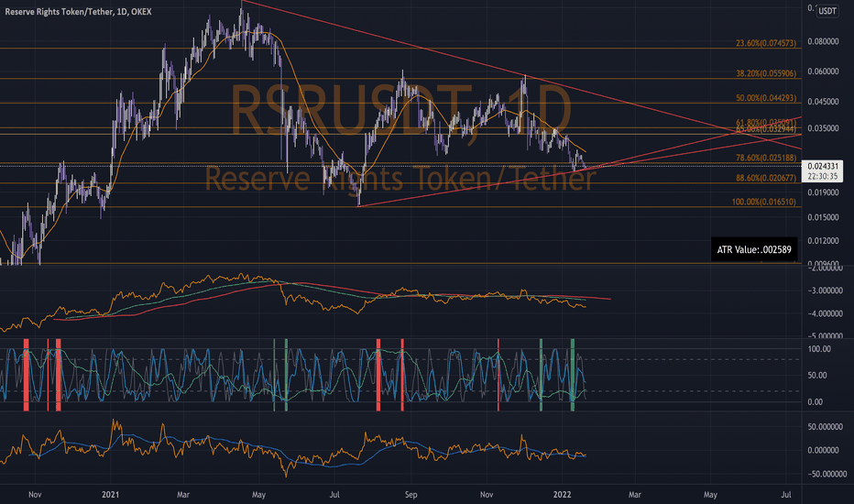Select the 50.00%(0.044293) Fibonacci level label
Screen dimensions: 854x504
pyautogui.click(x=766, y=98)
